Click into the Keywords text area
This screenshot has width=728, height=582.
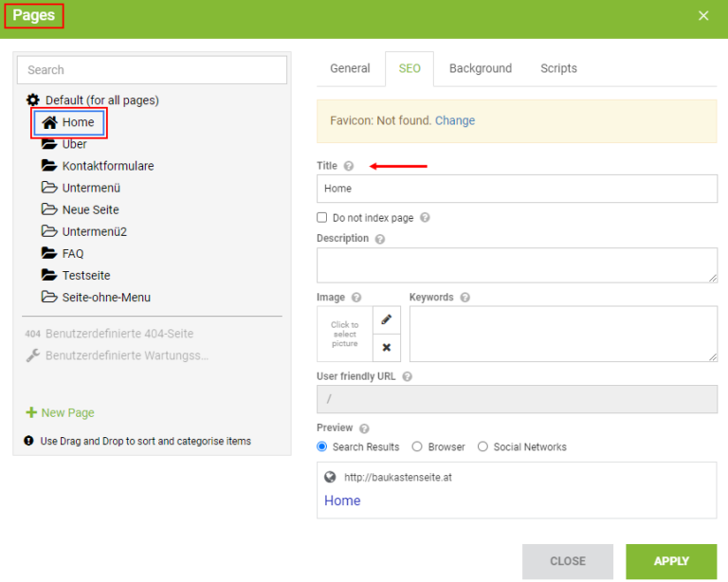tap(563, 334)
